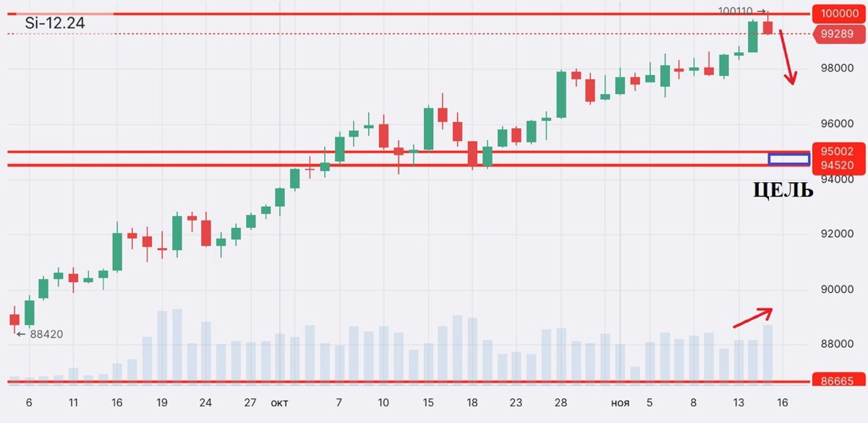Select date 16 at right of time axis
This screenshot has height=423, width=868.
(782, 403)
